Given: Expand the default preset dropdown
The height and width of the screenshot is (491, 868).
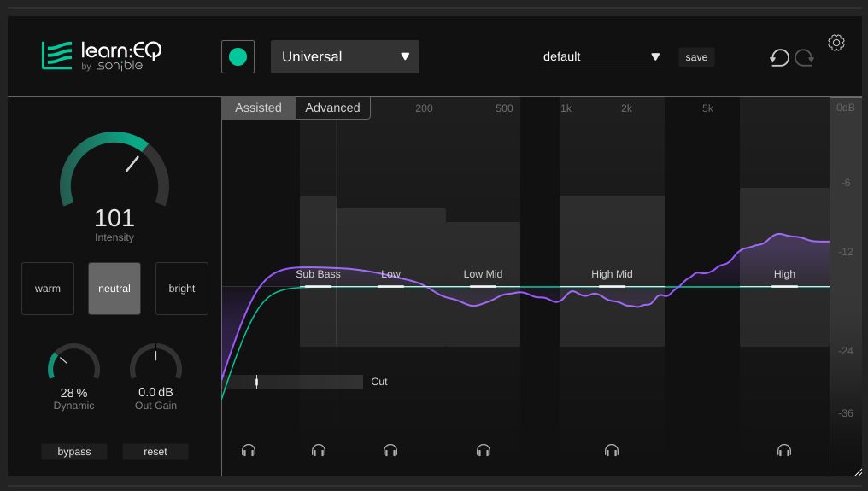Looking at the screenshot, I should coord(602,57).
